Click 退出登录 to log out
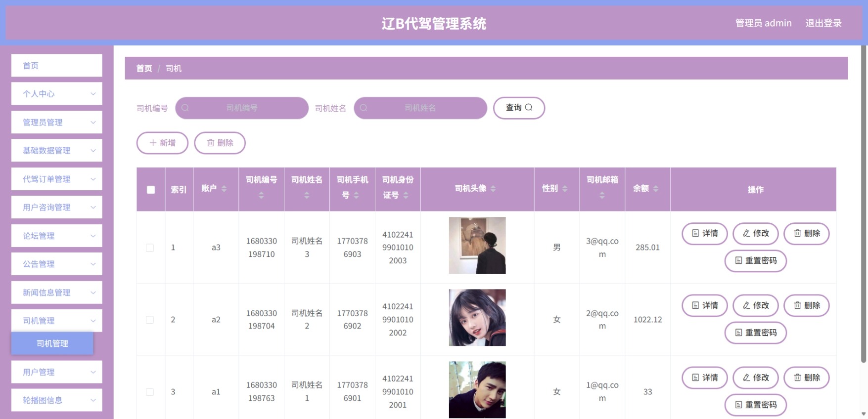 coord(823,23)
